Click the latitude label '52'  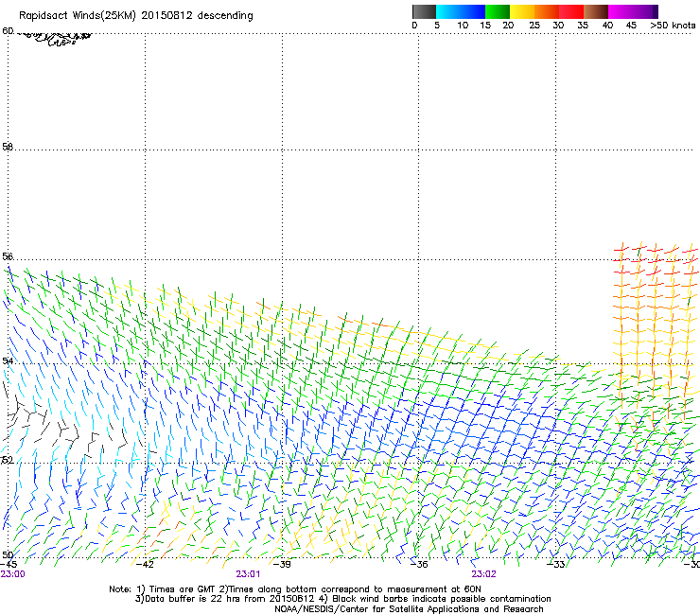(x=8, y=460)
